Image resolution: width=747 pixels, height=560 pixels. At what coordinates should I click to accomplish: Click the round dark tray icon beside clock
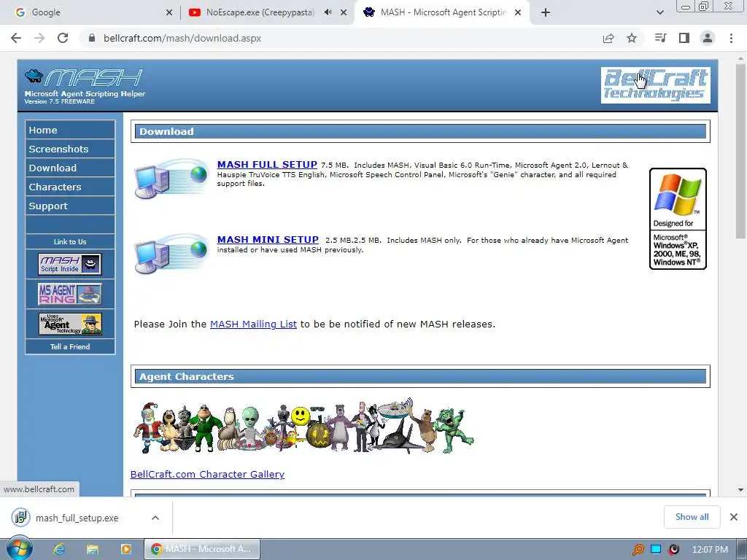coord(673,550)
